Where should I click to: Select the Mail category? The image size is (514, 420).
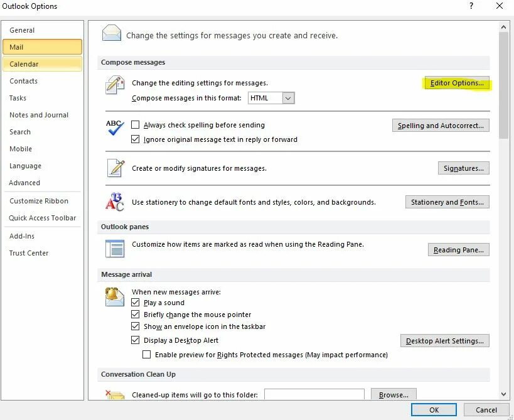click(42, 47)
